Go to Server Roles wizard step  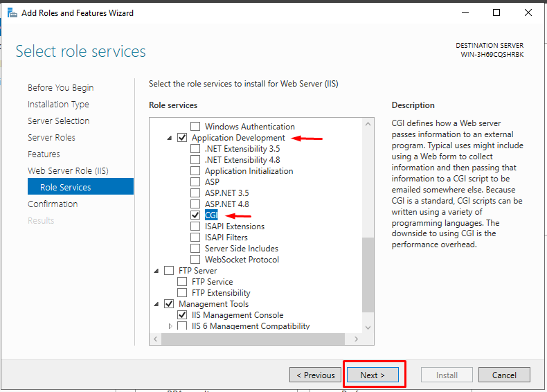point(51,138)
